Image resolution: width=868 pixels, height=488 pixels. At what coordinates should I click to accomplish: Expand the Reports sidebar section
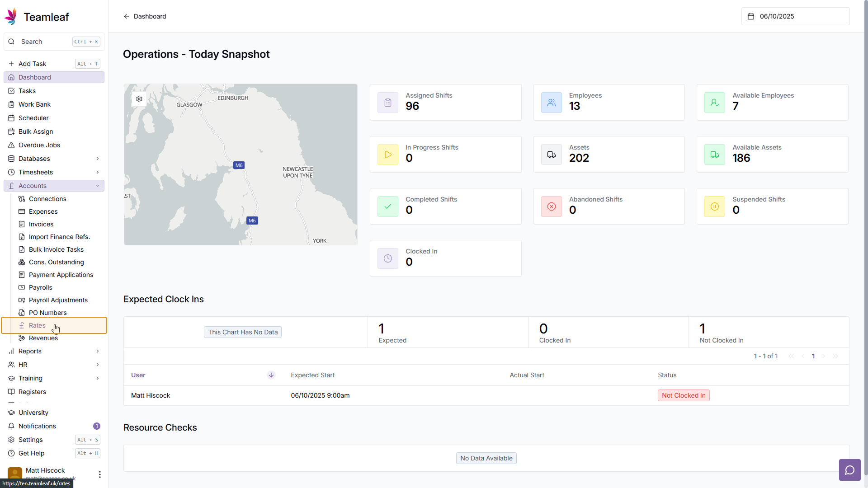(54, 351)
